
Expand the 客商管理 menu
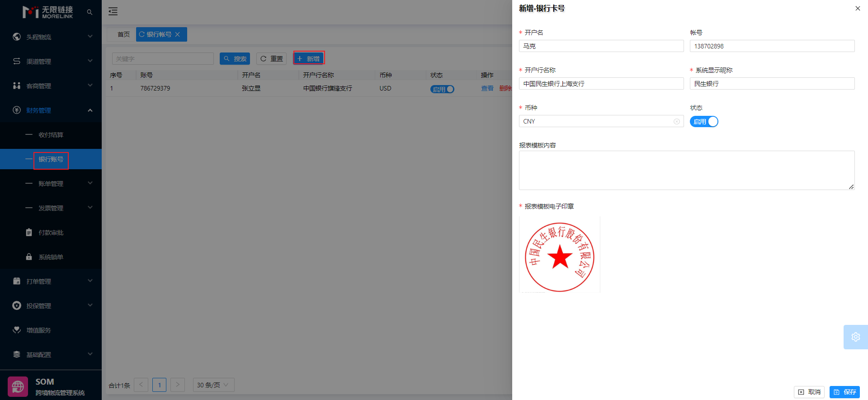(x=90, y=86)
